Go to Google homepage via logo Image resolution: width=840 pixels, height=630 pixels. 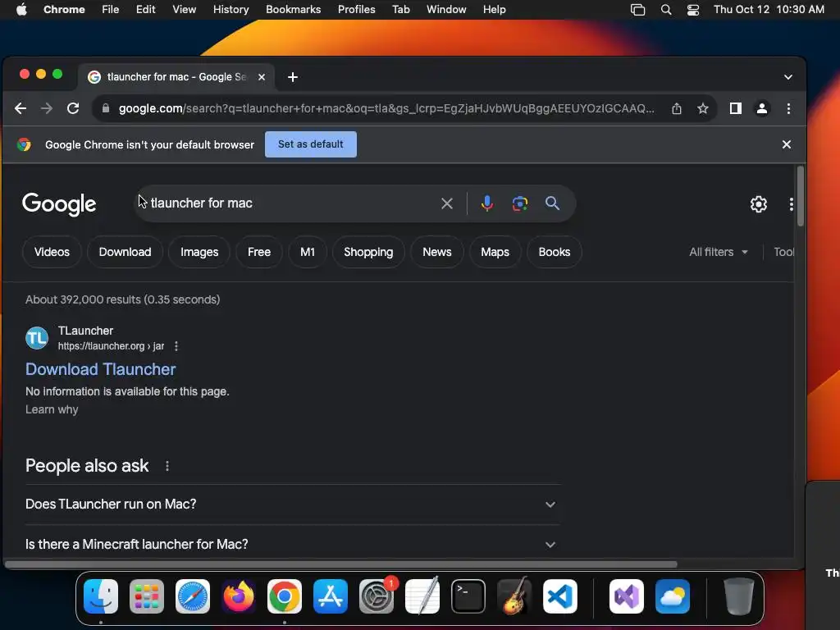[59, 204]
